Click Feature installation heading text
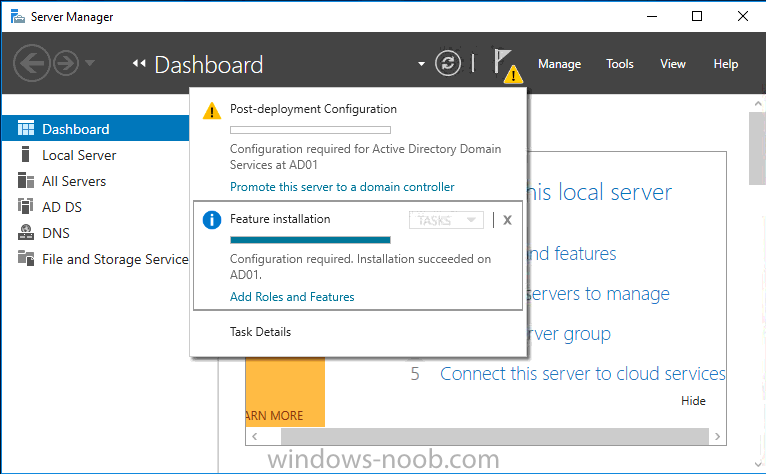 [280, 219]
